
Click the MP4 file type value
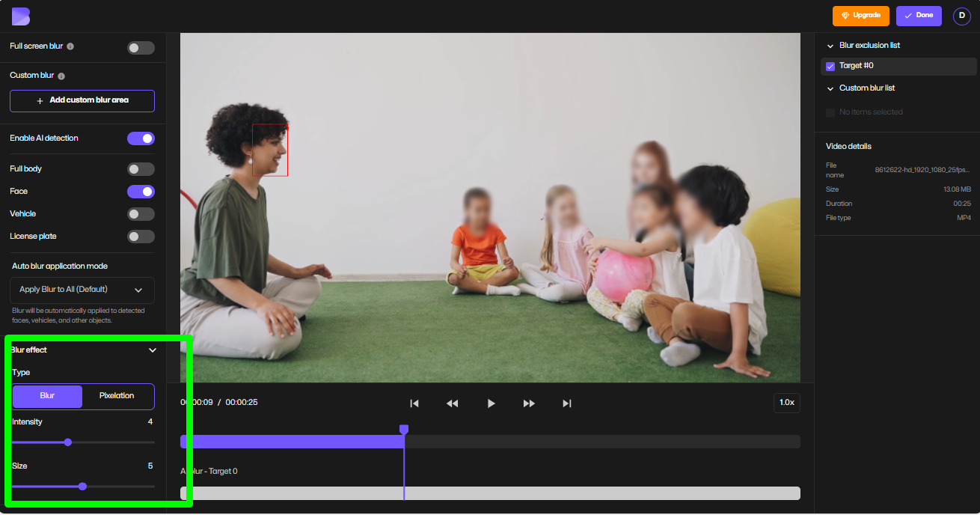point(964,219)
